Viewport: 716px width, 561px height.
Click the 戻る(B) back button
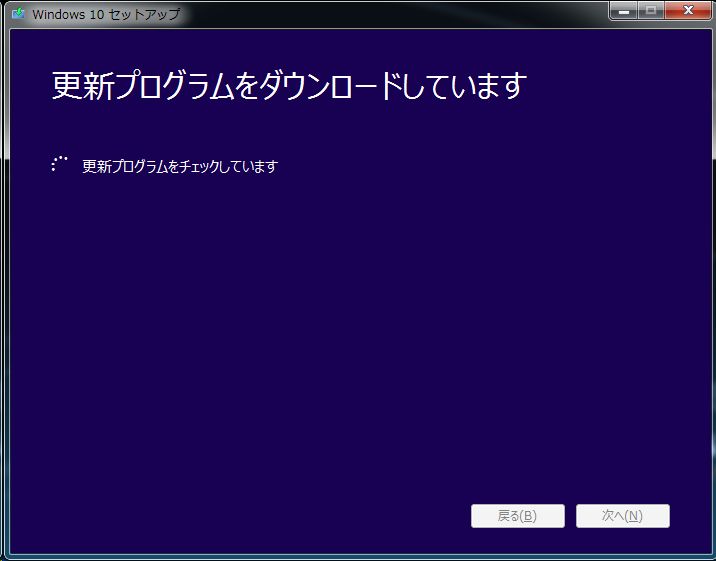click(518, 516)
